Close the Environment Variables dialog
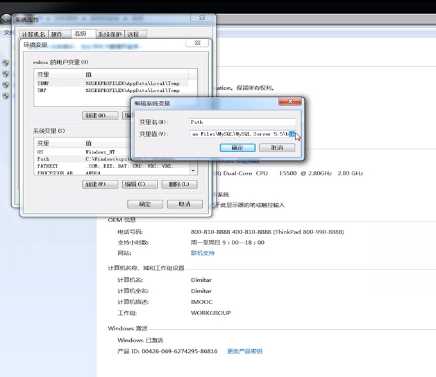Viewport: 436px width, 377px height. pos(197,43)
